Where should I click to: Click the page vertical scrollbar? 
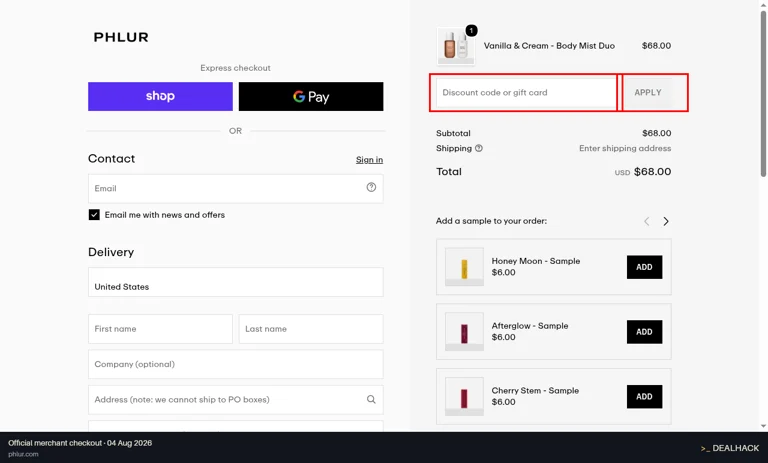(763, 94)
